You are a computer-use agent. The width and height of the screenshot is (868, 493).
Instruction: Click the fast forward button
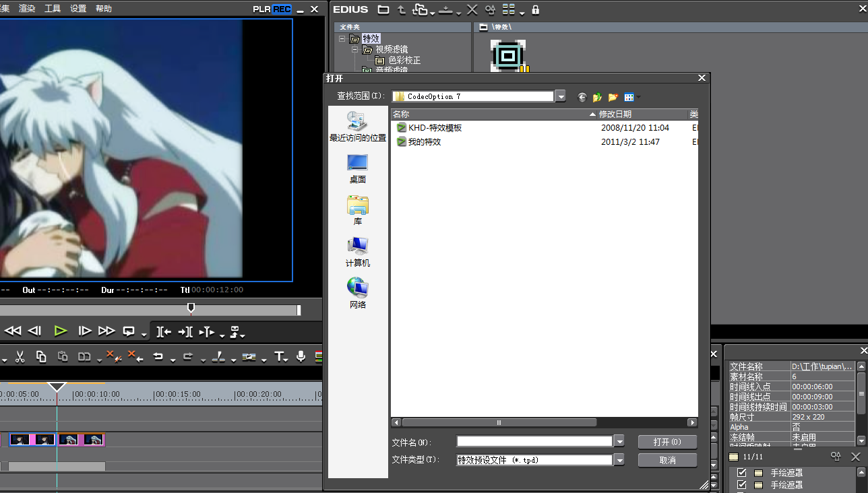[106, 331]
